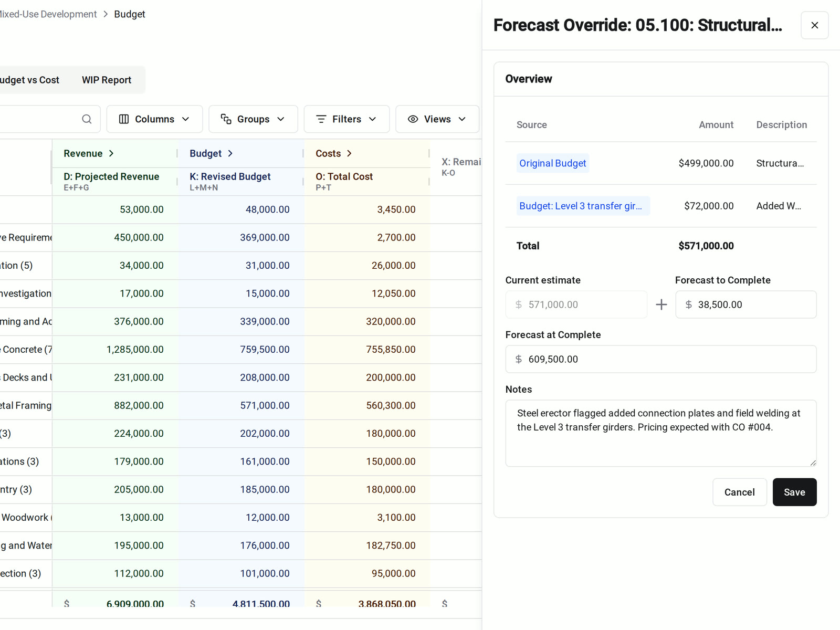Select the 560,300.00 Total Cost cell
The height and width of the screenshot is (630, 840).
click(367, 405)
